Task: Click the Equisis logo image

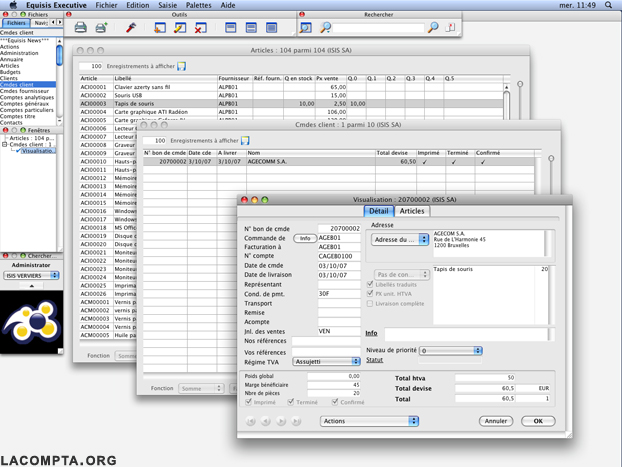Action: 31,322
